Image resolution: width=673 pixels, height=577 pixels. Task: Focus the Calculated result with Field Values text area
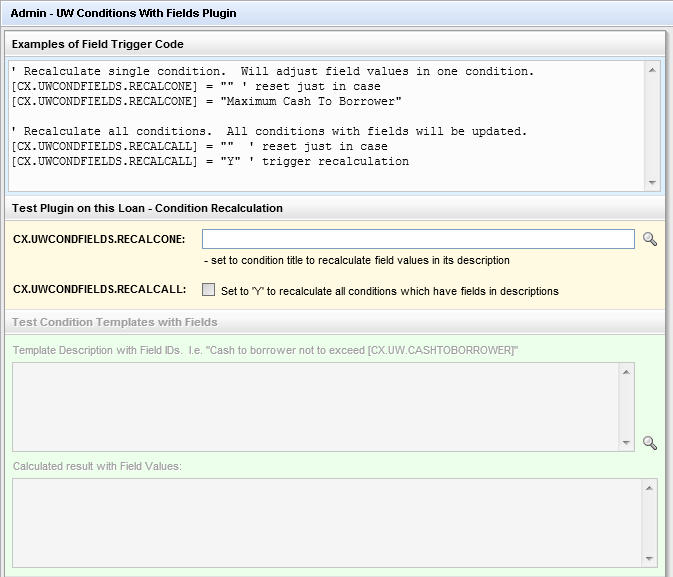pos(327,523)
